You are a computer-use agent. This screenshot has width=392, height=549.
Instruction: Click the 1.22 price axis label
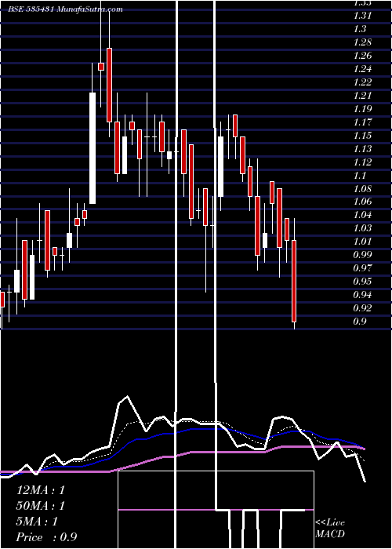pyautogui.click(x=362, y=82)
